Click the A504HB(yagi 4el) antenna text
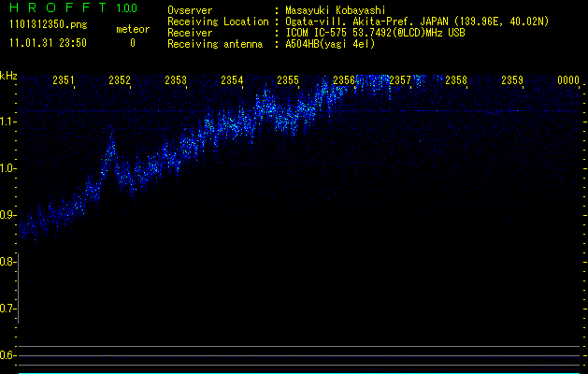The width and height of the screenshot is (588, 374). [x=330, y=44]
